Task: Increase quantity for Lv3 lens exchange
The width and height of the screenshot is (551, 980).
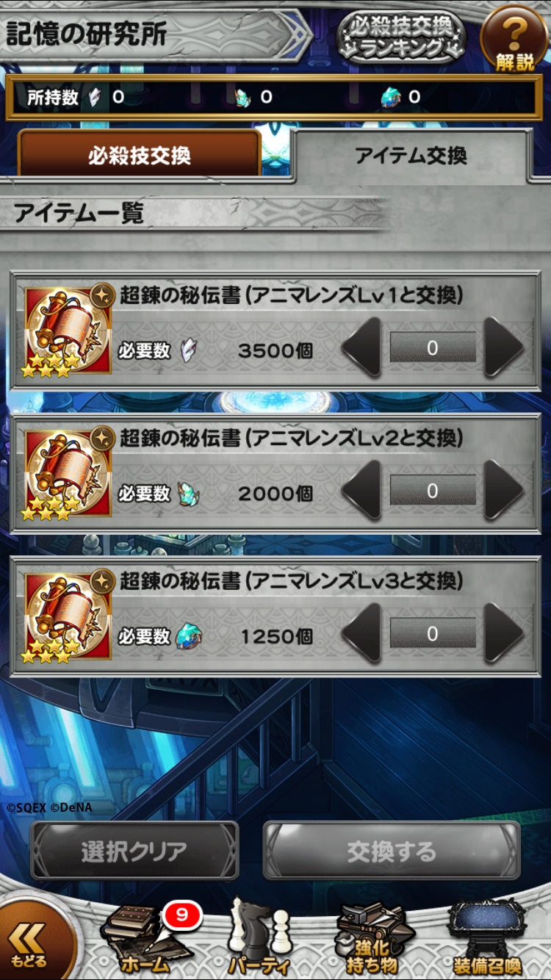Action: (503, 633)
